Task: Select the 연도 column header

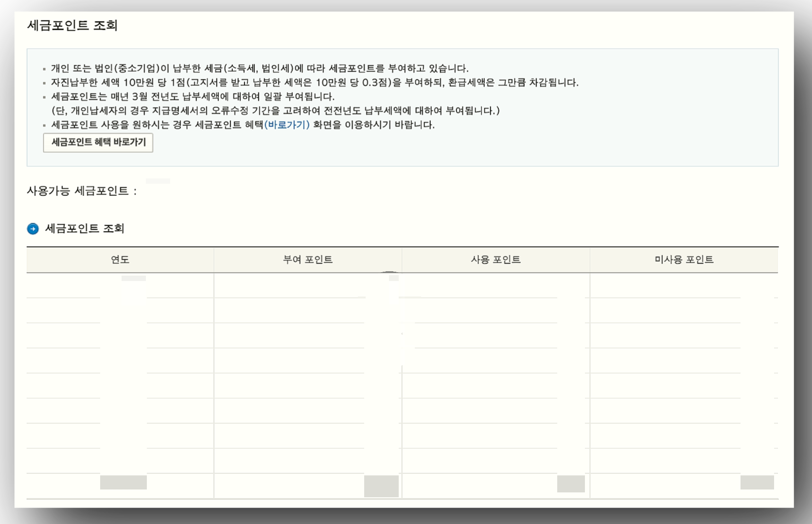Action: [x=120, y=260]
